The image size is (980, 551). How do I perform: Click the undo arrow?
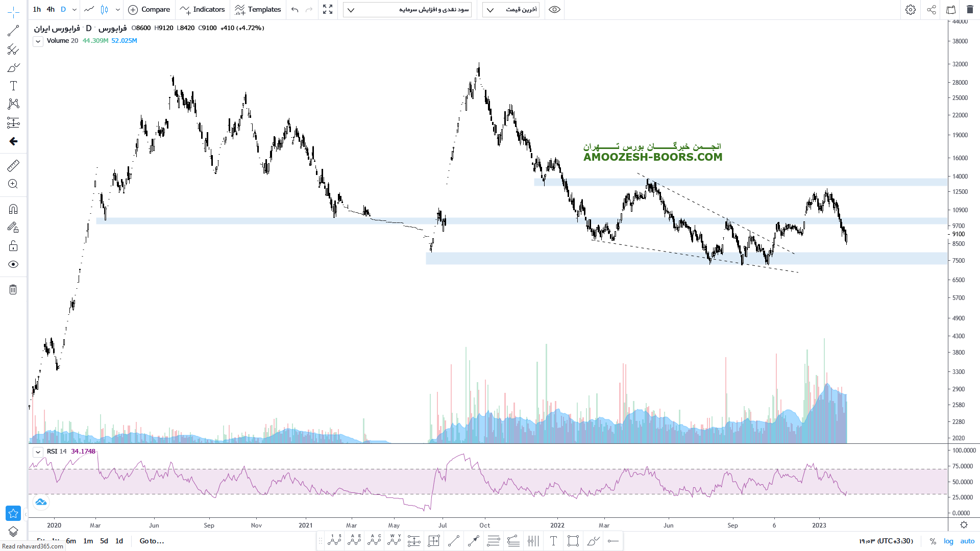pos(295,10)
